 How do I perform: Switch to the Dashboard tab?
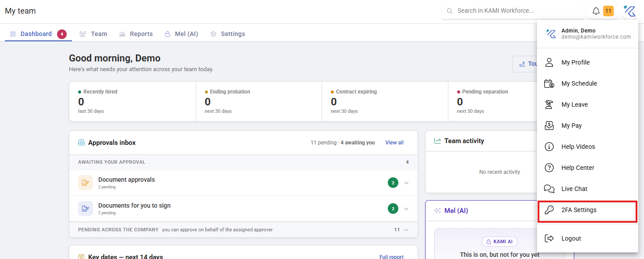pos(38,34)
